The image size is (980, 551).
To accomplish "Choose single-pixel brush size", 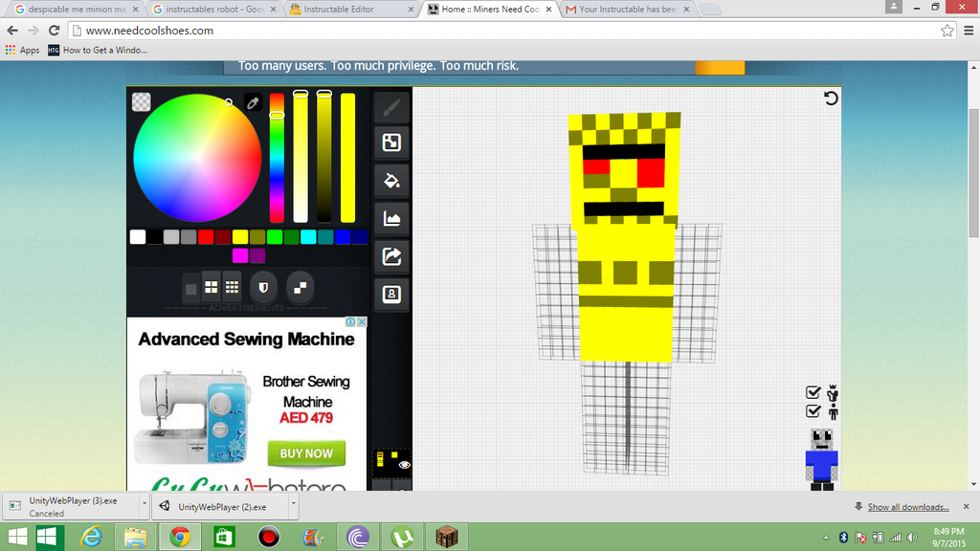I will click(x=191, y=289).
